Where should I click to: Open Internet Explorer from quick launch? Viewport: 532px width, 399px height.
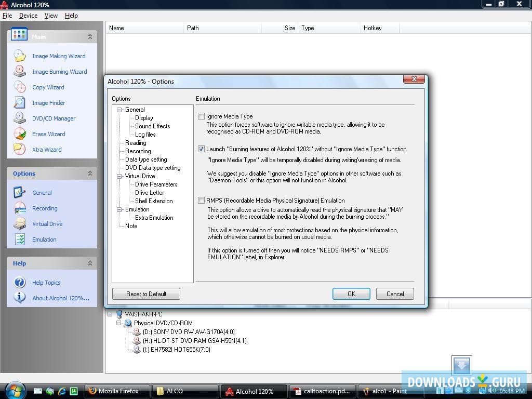coord(62,391)
